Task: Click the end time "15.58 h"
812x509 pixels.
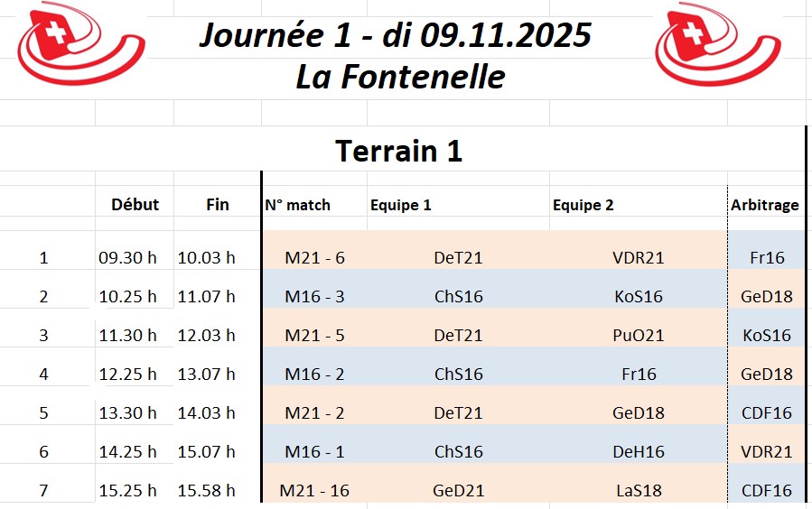Action: [x=206, y=491]
